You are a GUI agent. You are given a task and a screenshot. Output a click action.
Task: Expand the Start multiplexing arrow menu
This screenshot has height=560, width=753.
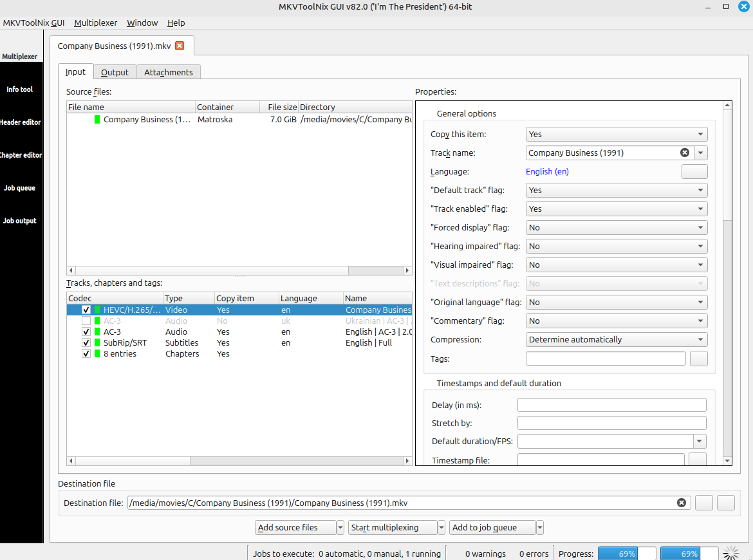point(442,527)
